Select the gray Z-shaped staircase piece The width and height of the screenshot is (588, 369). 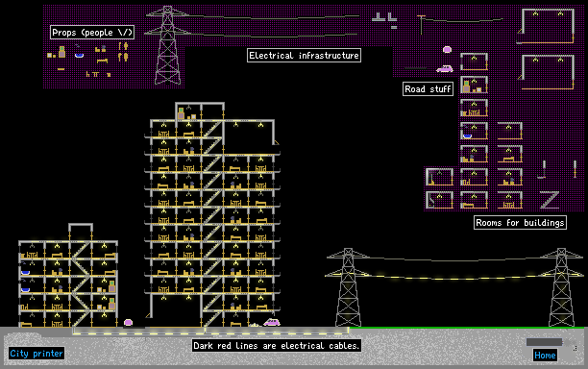tap(550, 200)
